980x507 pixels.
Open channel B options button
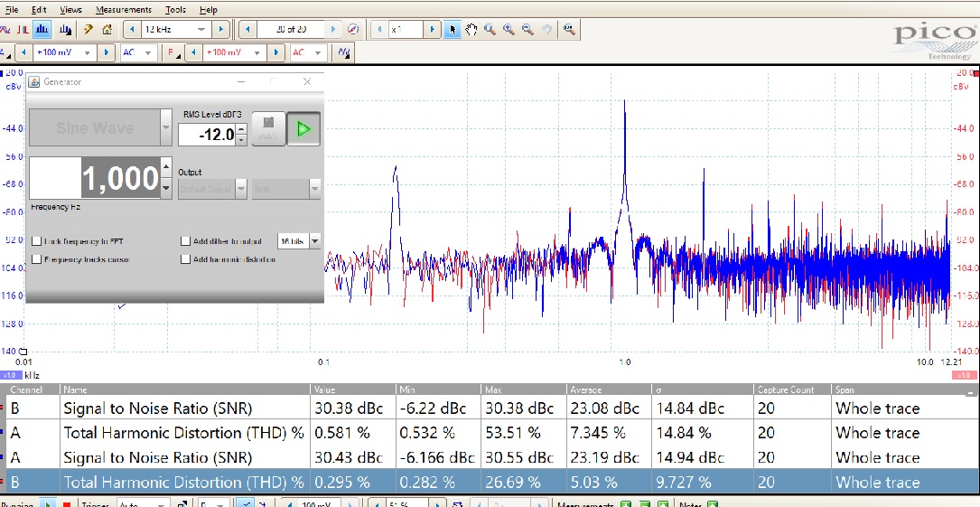172,52
